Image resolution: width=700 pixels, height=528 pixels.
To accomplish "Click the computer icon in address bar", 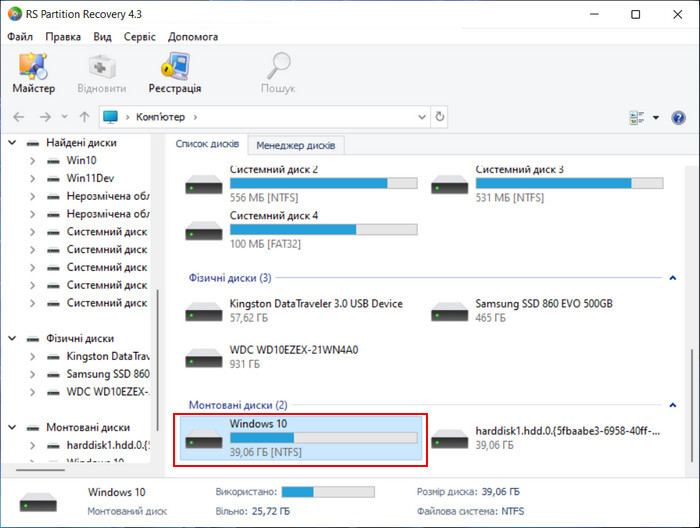I will tap(110, 117).
